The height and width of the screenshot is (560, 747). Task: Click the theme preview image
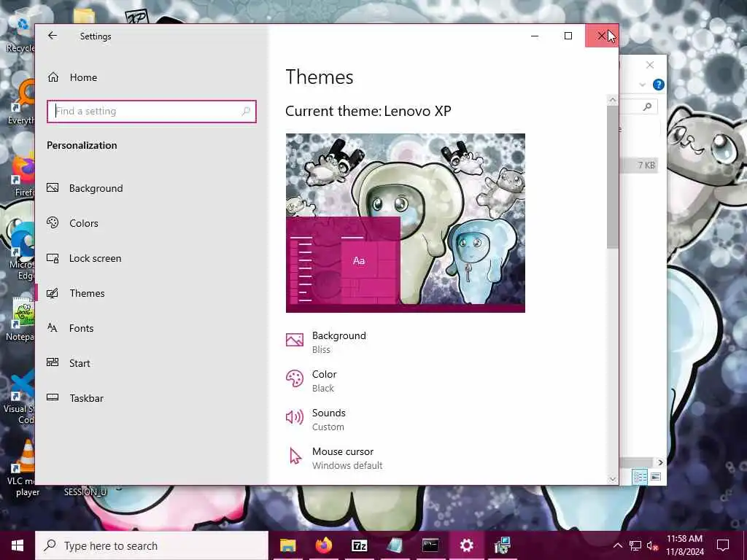[406, 223]
